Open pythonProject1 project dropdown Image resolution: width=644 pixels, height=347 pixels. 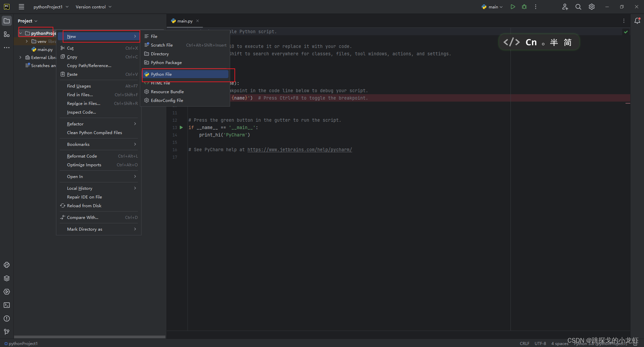coord(51,7)
